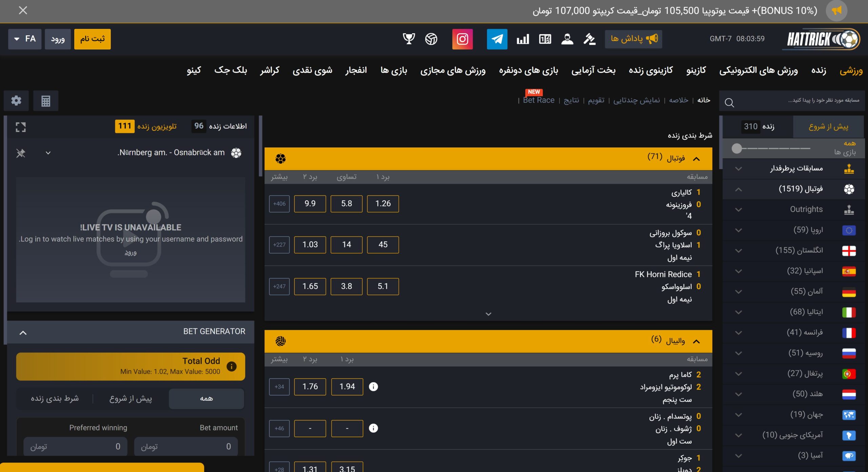Select the 'همه' bet generator filter
Viewport: 868px width, 472px height.
click(x=206, y=398)
